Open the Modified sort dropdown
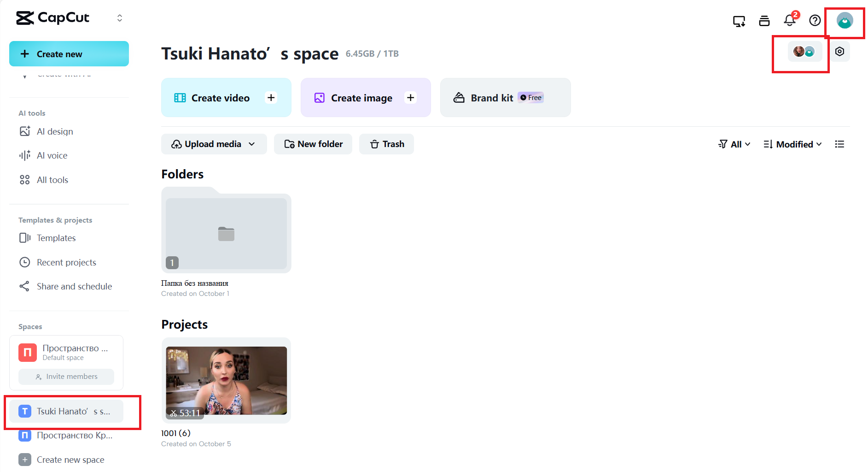 [792, 144]
